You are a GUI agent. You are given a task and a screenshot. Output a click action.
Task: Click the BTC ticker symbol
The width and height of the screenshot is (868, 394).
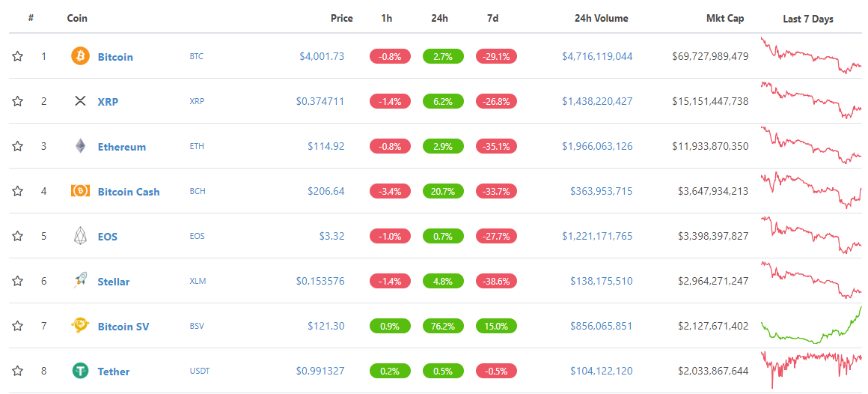[197, 56]
